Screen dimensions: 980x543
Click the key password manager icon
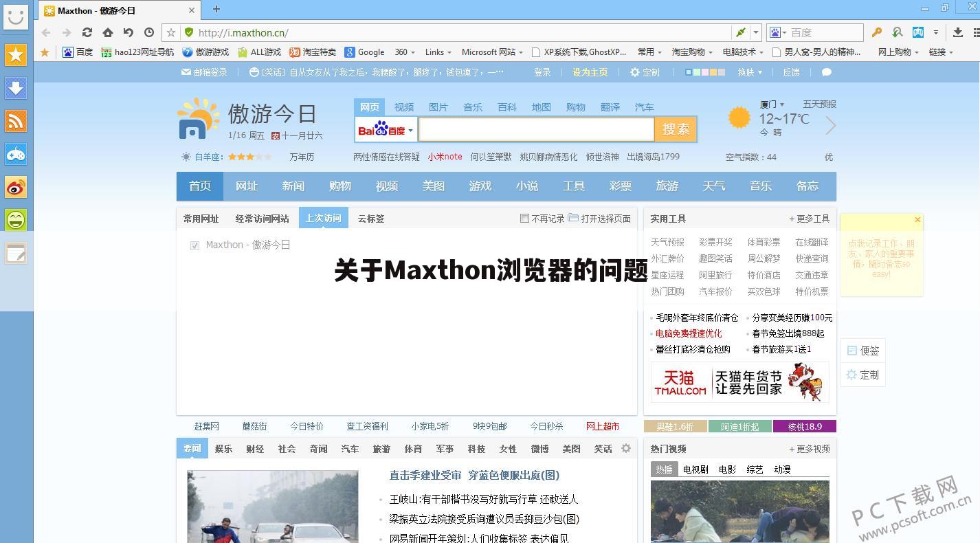click(x=877, y=32)
